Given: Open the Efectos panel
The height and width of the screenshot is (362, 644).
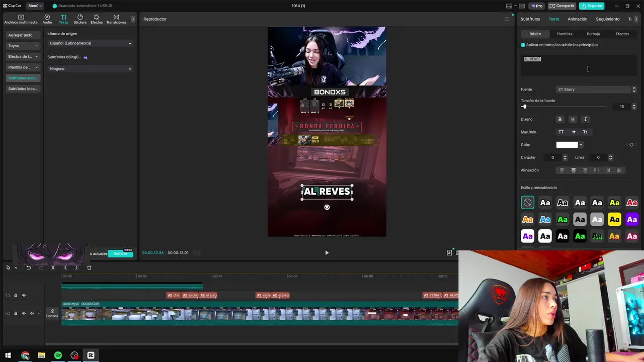Looking at the screenshot, I should pos(97,19).
